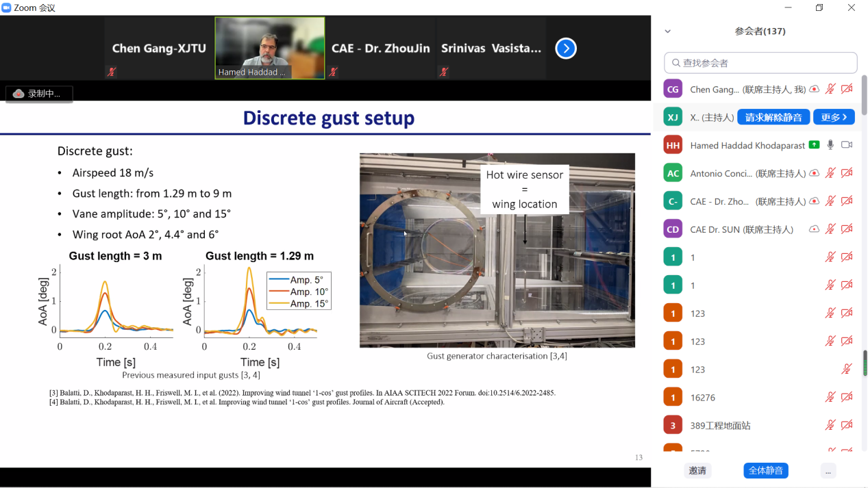The image size is (868, 488).
Task: Toggle Hamed Haddad Khodaparast's video camera icon
Action: [847, 145]
